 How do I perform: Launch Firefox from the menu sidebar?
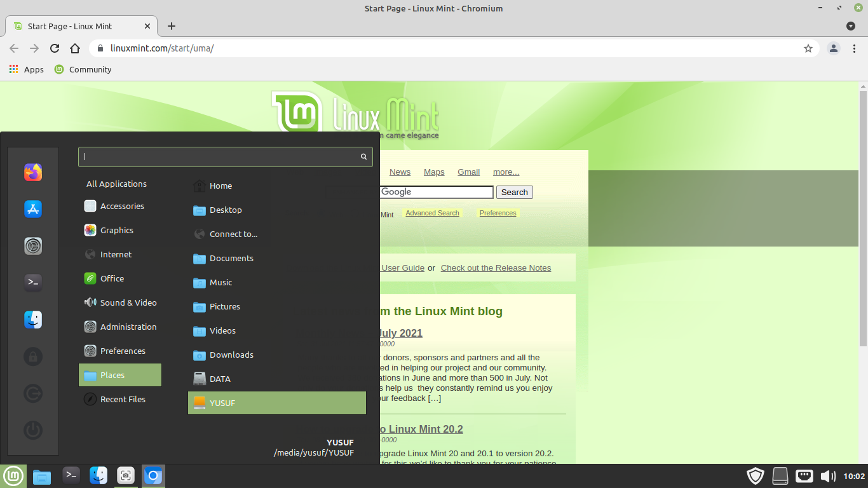pyautogui.click(x=33, y=172)
